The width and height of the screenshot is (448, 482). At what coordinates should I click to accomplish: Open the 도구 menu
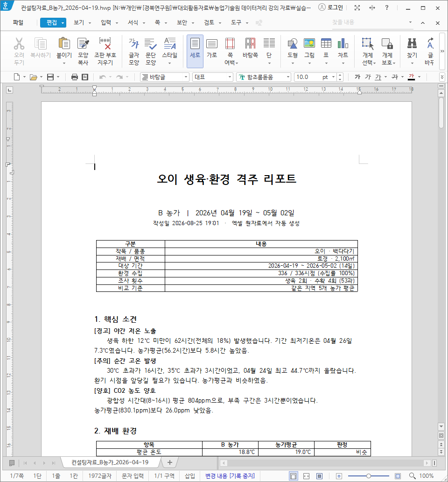point(236,22)
